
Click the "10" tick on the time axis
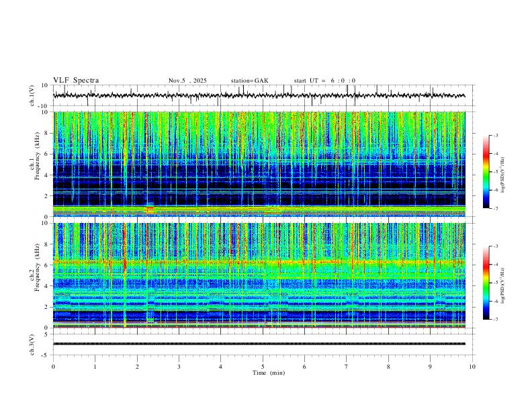coord(472,367)
